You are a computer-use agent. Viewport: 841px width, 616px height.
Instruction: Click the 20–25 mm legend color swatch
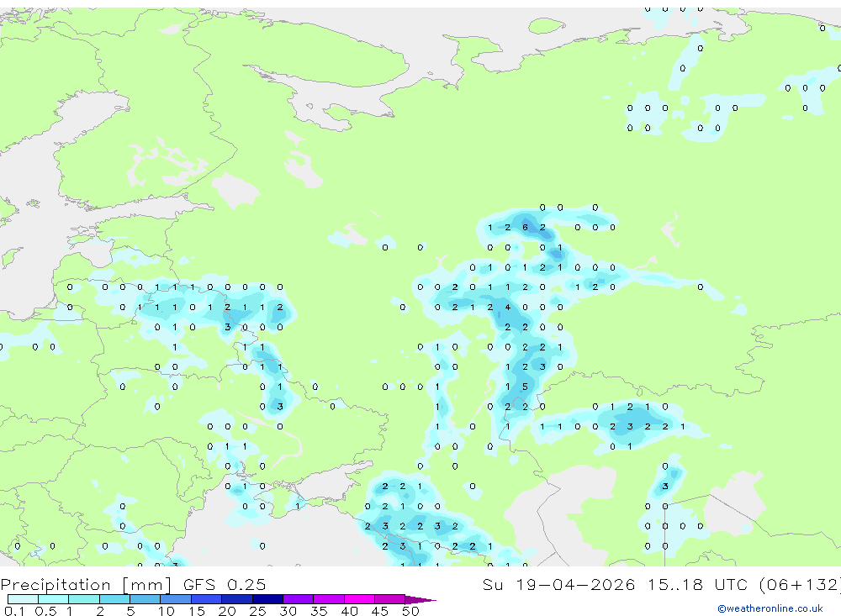coord(237,599)
